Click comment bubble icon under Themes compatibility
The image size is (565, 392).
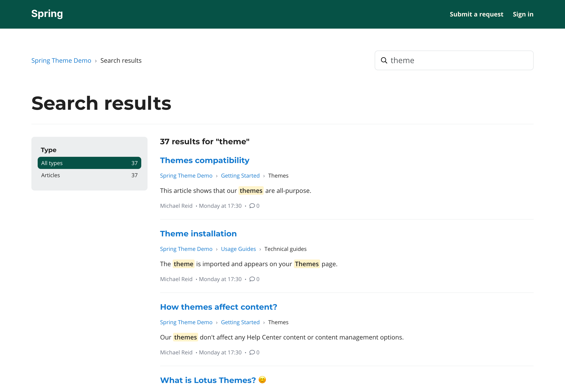[252, 206]
